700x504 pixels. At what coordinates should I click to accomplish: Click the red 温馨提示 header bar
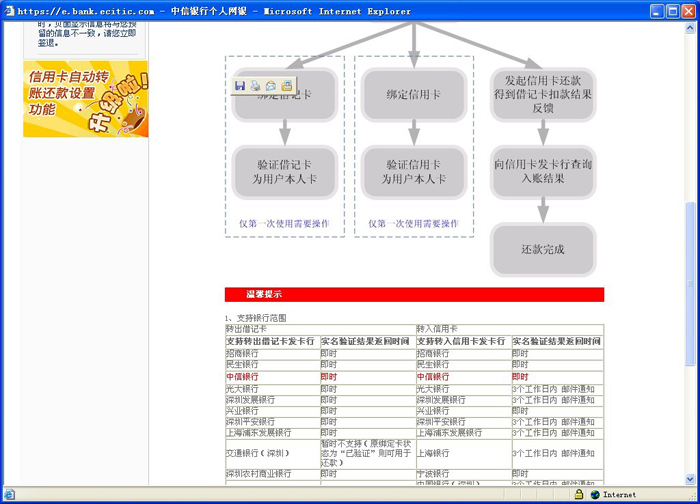pos(414,294)
